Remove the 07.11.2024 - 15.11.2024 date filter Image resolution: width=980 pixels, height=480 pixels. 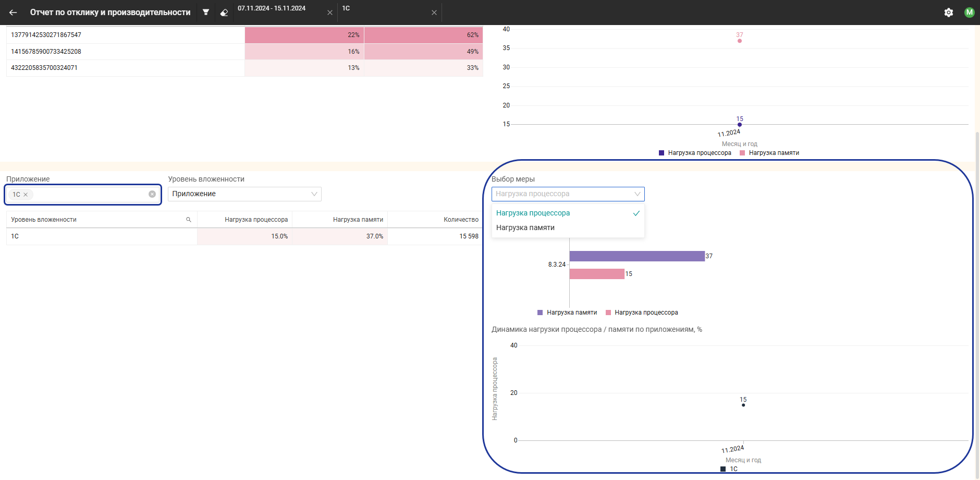pyautogui.click(x=330, y=13)
